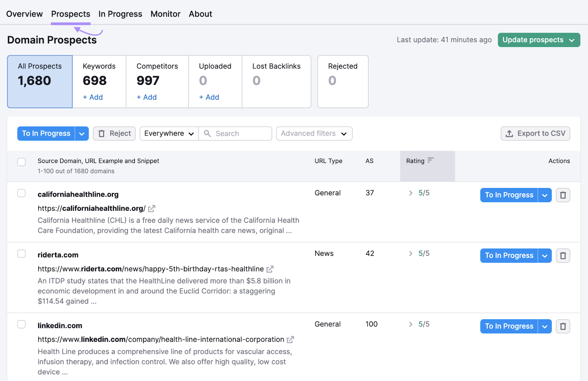Delete the riderta.com prospect with trash icon
The height and width of the screenshot is (381, 588).
(563, 255)
